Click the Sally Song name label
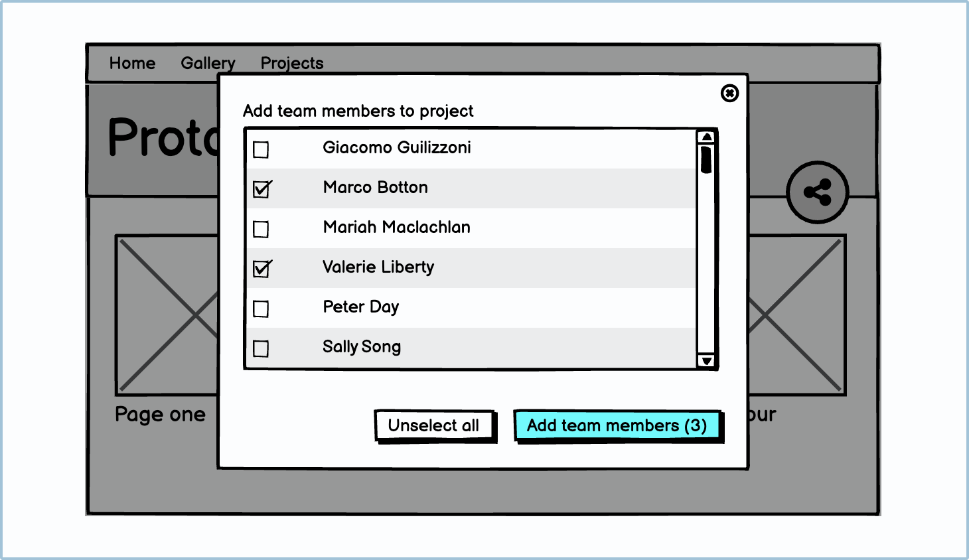 click(x=362, y=347)
